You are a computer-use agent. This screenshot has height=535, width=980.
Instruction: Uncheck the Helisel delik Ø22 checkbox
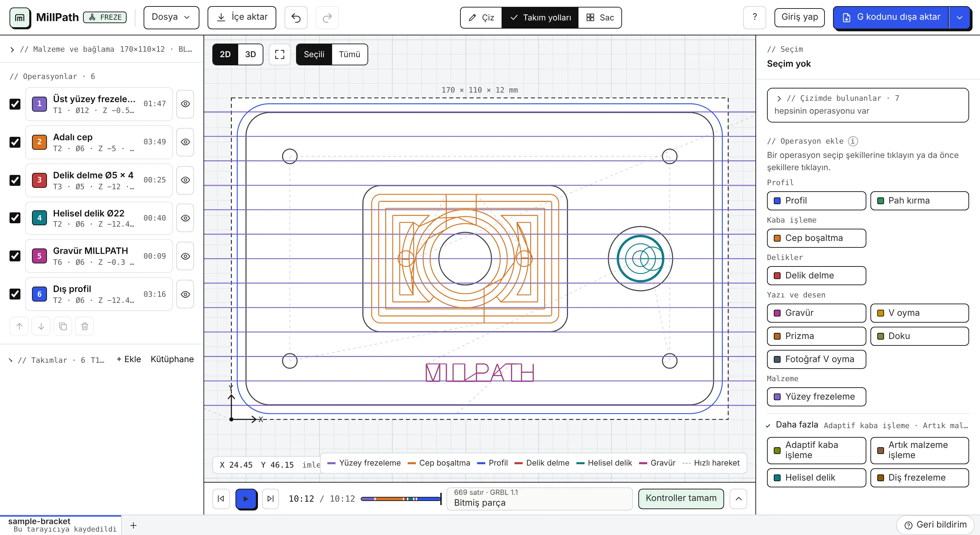15,218
